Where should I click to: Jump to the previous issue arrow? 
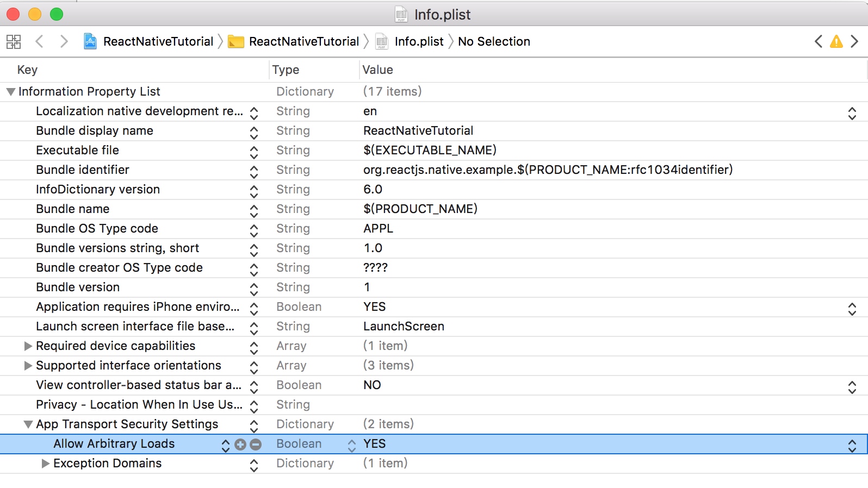[x=819, y=41]
